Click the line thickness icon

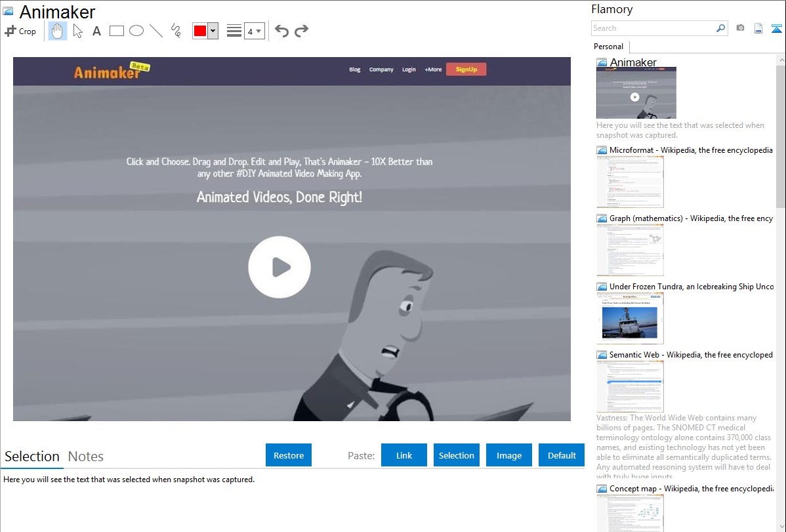click(234, 31)
